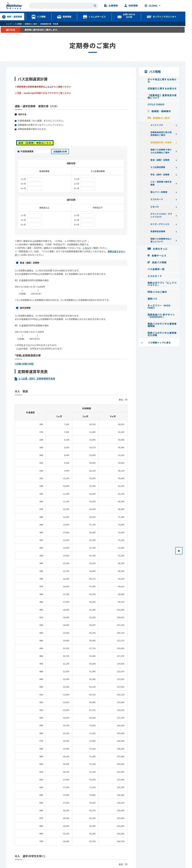The width and height of the screenshot is (192, 868).
Task: Expand the 筑豊特急定期券 sidebar arrow
Action: coord(176,232)
